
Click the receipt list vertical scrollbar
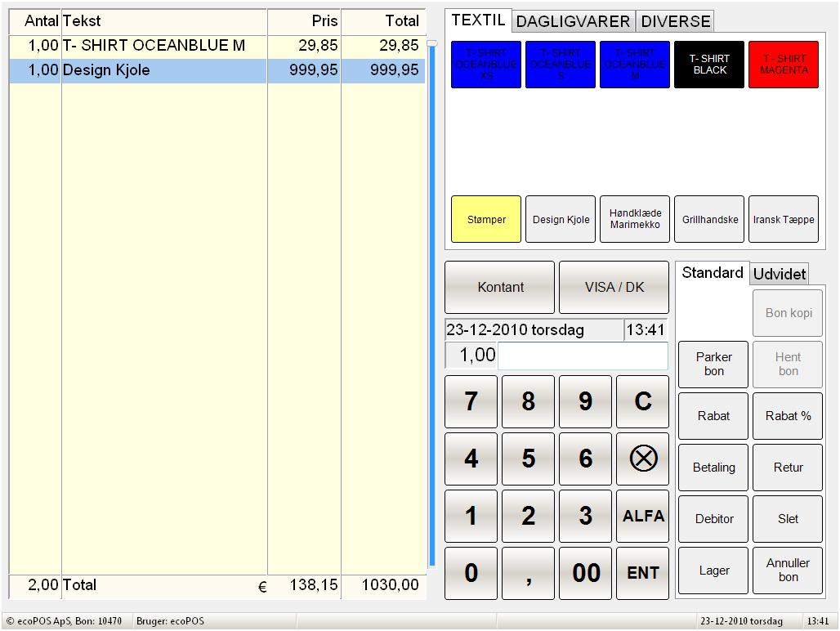click(x=432, y=302)
